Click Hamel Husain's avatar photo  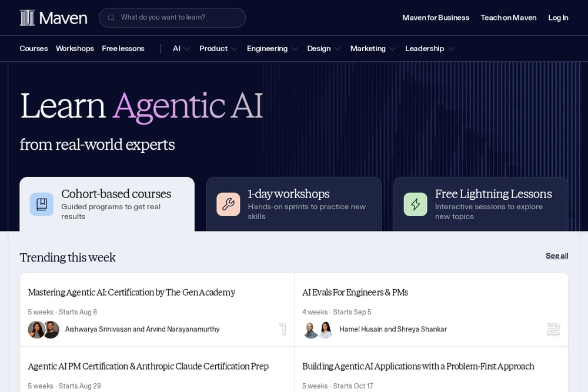311,330
